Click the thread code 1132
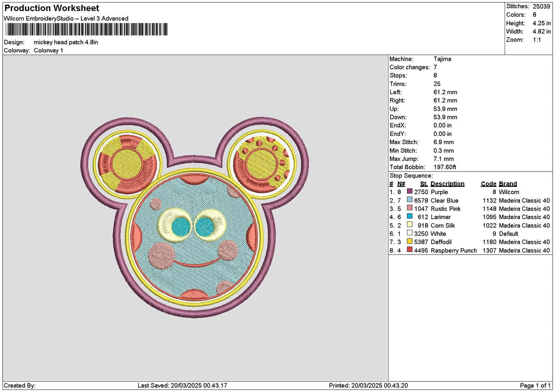Image resolution: width=555 pixels, height=392 pixels. click(489, 200)
